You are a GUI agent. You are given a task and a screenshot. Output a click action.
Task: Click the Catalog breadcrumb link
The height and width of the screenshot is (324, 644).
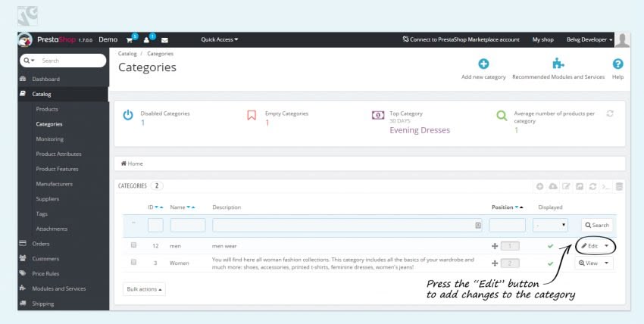[127, 54]
